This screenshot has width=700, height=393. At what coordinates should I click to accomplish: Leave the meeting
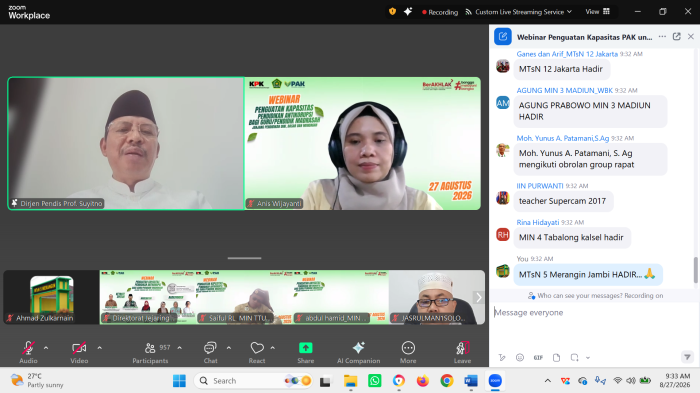(x=462, y=352)
